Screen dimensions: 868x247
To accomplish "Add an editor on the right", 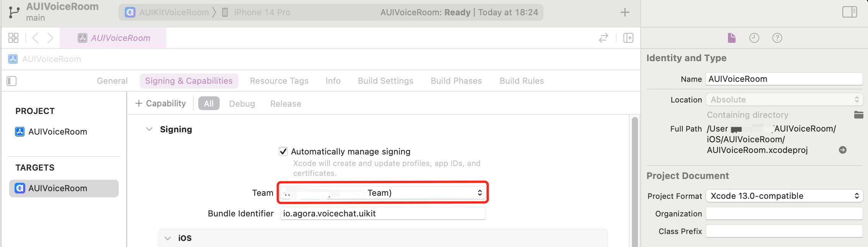I will pyautogui.click(x=628, y=38).
